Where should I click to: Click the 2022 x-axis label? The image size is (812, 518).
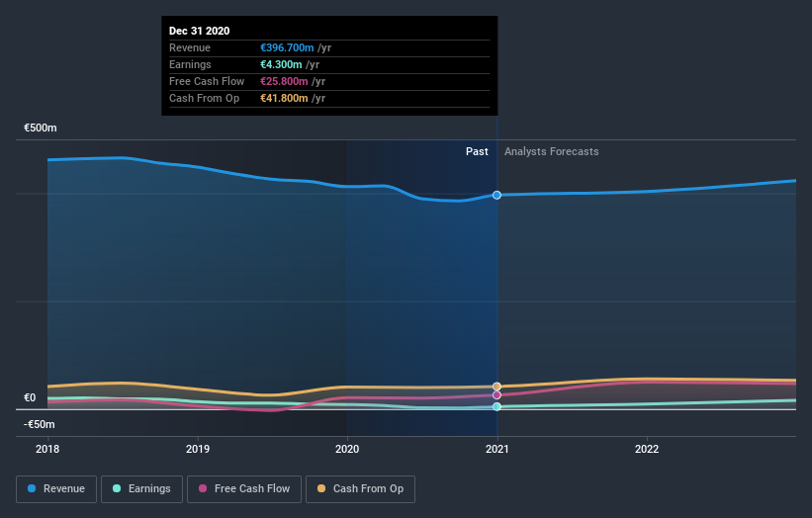(x=647, y=449)
